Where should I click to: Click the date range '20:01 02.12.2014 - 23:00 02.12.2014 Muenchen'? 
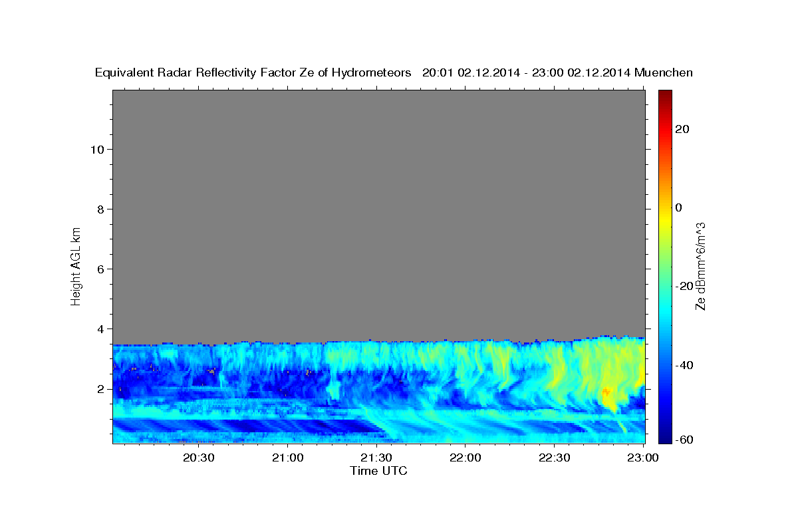coord(557,73)
